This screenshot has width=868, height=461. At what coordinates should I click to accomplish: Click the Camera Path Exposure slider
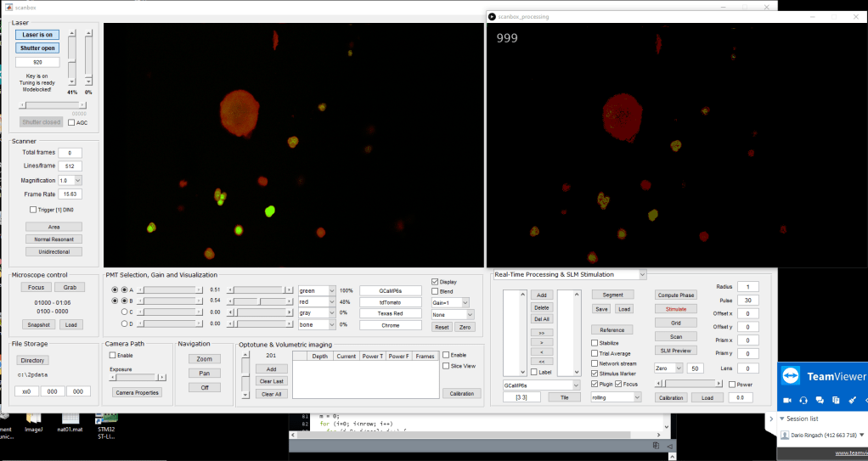(x=135, y=377)
